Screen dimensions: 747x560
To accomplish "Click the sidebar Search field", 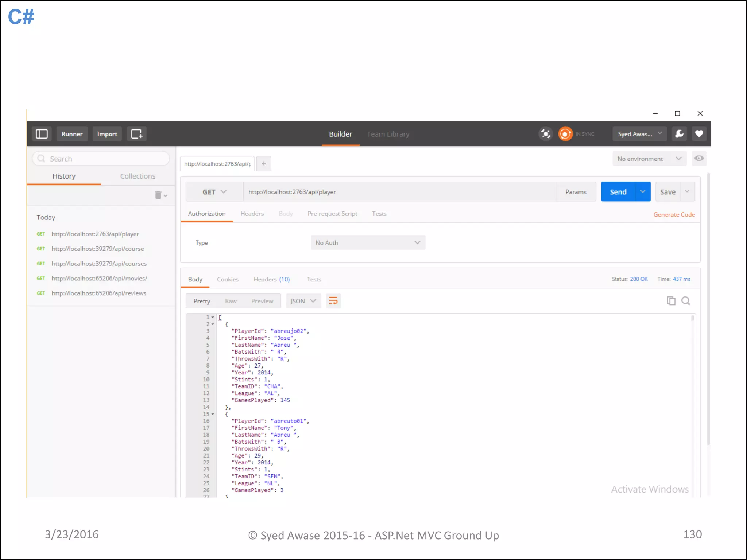I will tap(101, 159).
